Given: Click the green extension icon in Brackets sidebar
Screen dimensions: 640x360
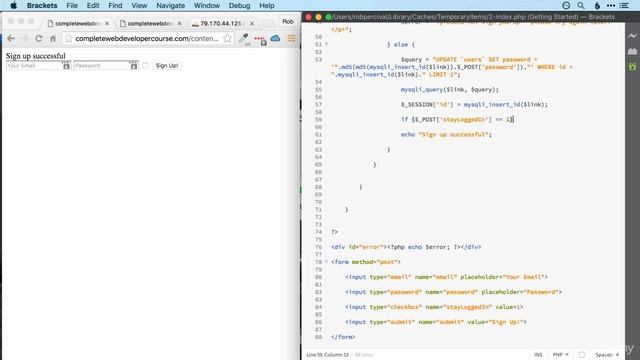Looking at the screenshot, I should coord(632,67).
